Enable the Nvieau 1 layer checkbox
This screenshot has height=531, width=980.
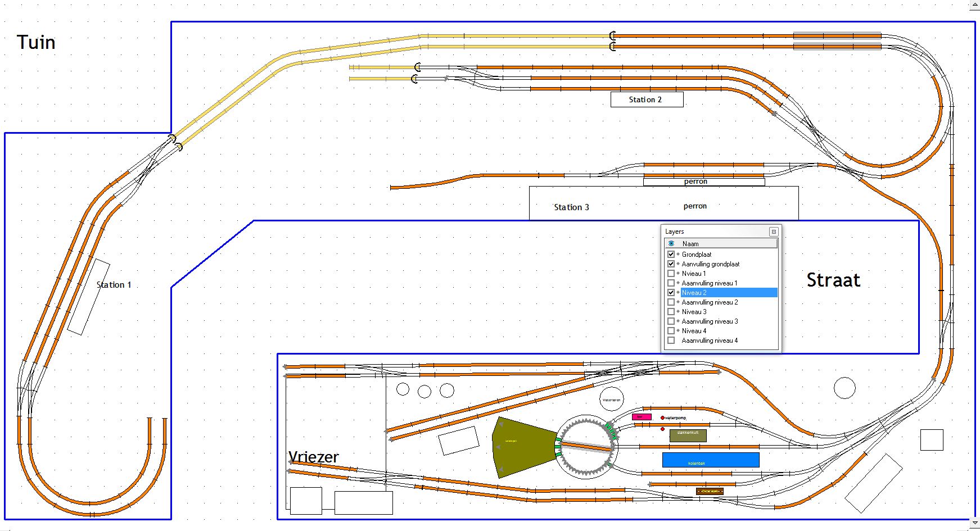click(x=671, y=273)
